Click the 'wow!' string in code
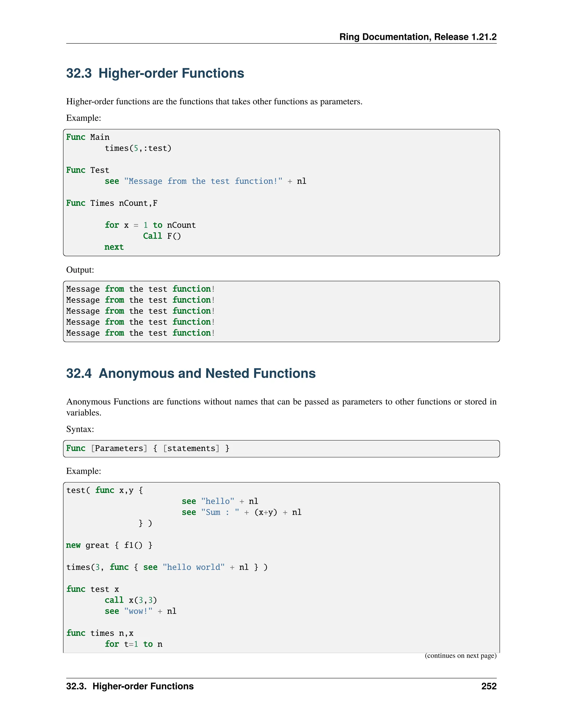This screenshot has height=728, width=563. coord(138,611)
